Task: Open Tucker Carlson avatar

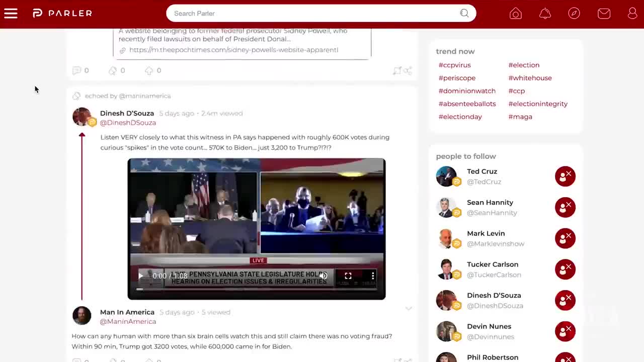Action: click(x=446, y=269)
